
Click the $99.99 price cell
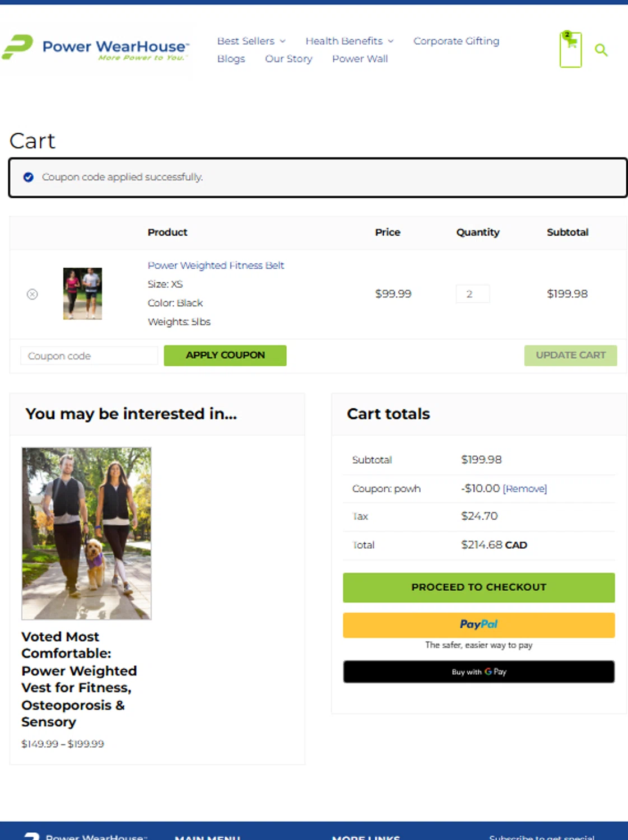coord(393,294)
